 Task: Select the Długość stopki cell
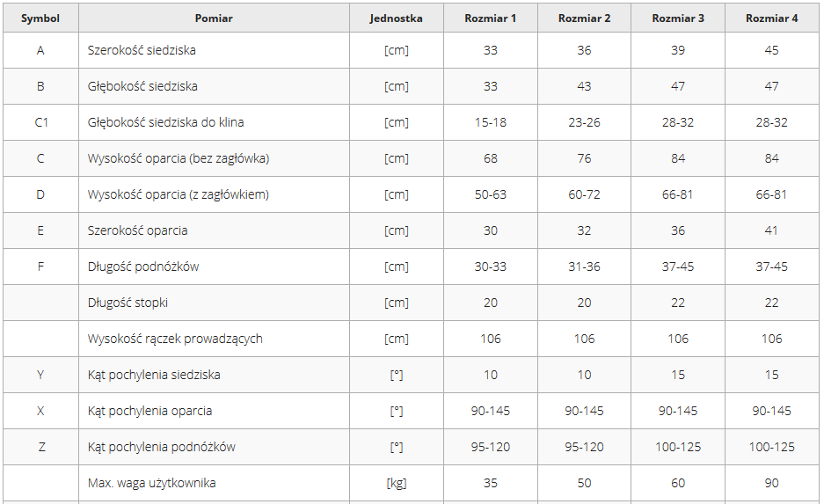tap(128, 303)
